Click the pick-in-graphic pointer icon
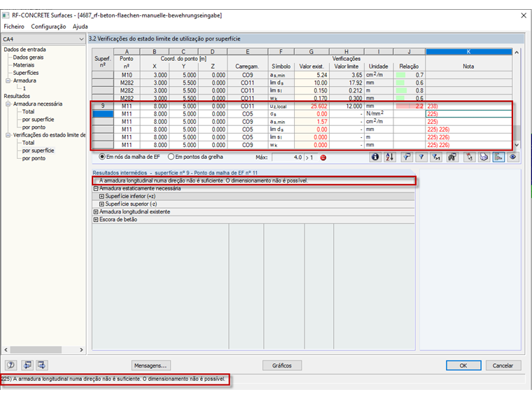This screenshot has height=399, width=532. tap(469, 157)
